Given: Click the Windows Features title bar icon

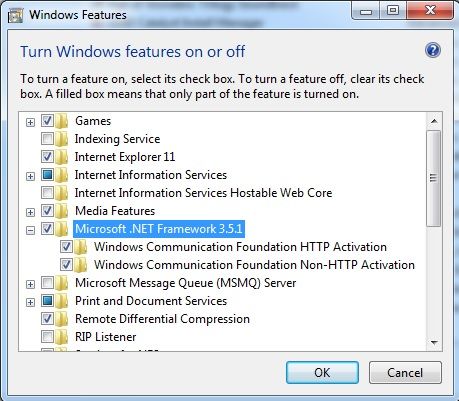Looking at the screenshot, I should point(15,15).
